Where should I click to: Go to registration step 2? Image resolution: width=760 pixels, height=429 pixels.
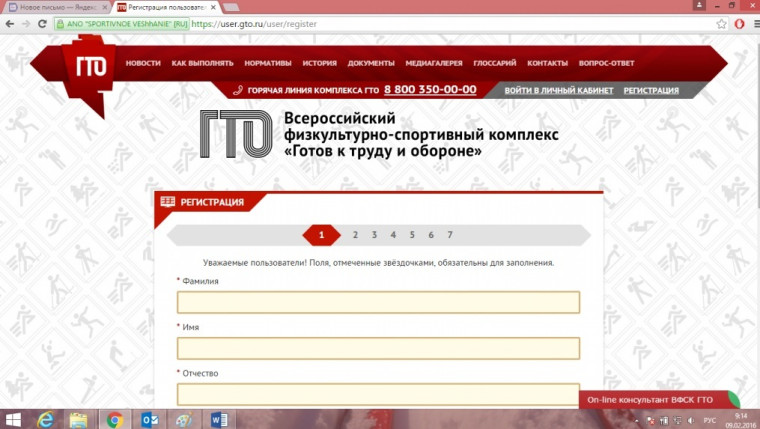point(355,235)
